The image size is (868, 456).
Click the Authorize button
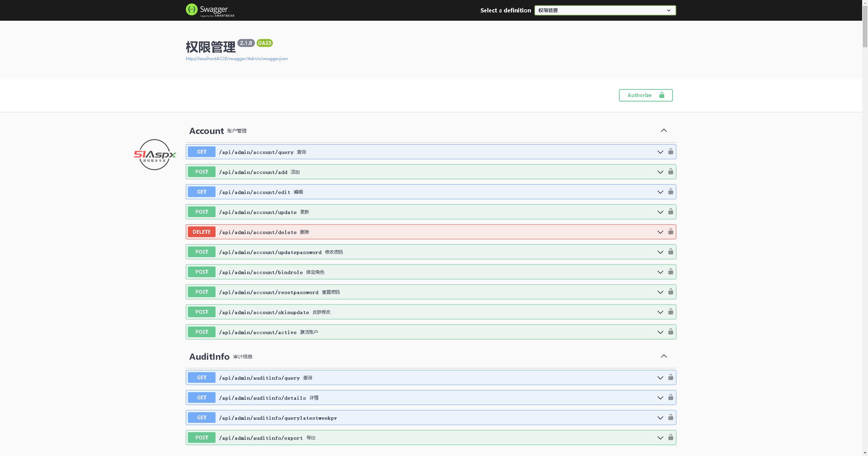pos(646,95)
